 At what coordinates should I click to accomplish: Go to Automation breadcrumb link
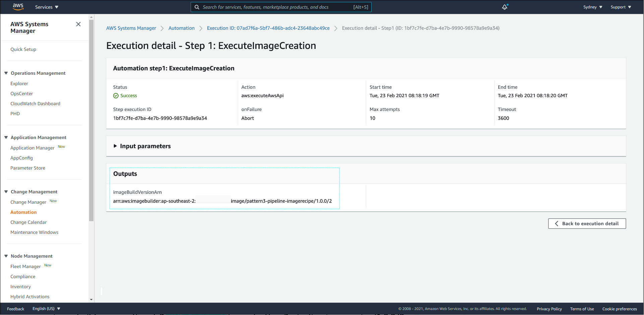point(181,28)
